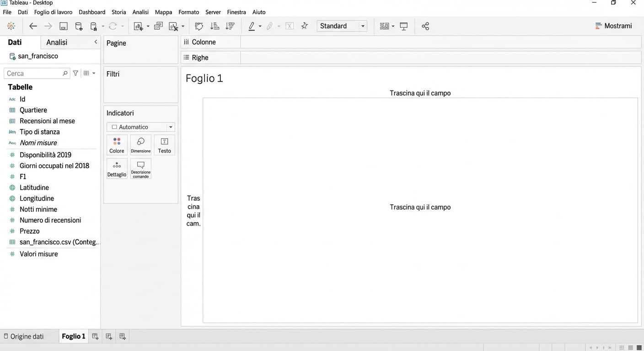The height and width of the screenshot is (351, 644).
Task: Select the Prezzo field in Tabelle
Action: [x=29, y=231]
